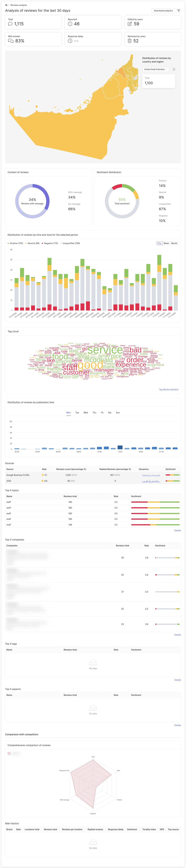Screen dimensions: 186x868
Task: Click the Total reviews speech bubble icon
Action: tap(10, 24)
